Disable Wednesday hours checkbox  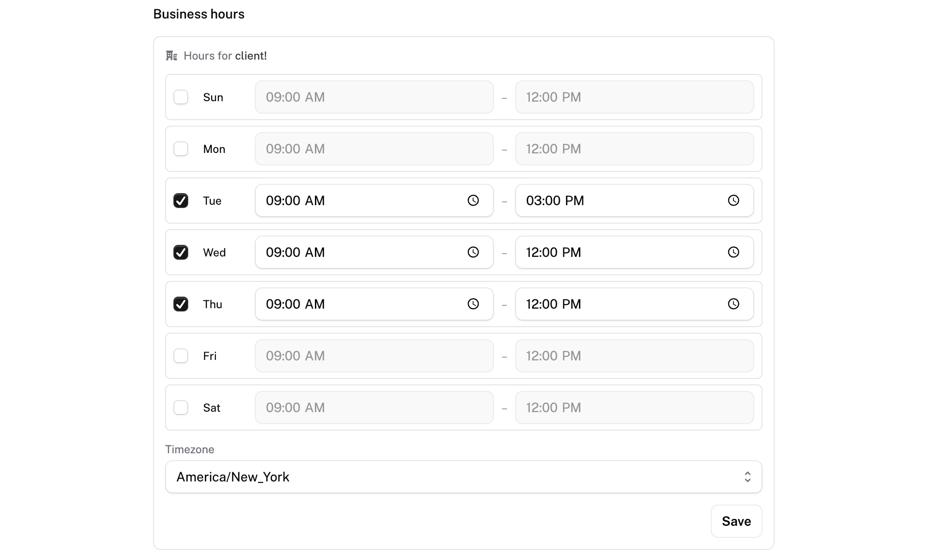pos(181,252)
